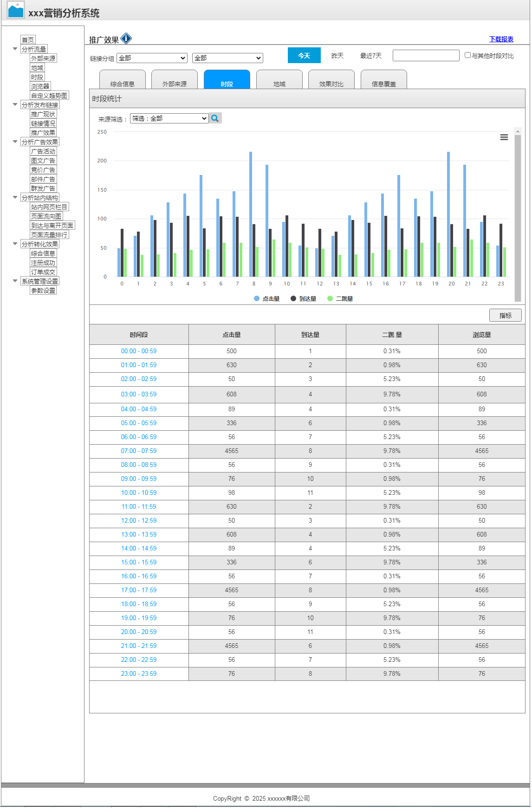Open 页面流量排行 in the sidebar
Image resolution: width=532 pixels, height=809 pixels.
tap(49, 235)
